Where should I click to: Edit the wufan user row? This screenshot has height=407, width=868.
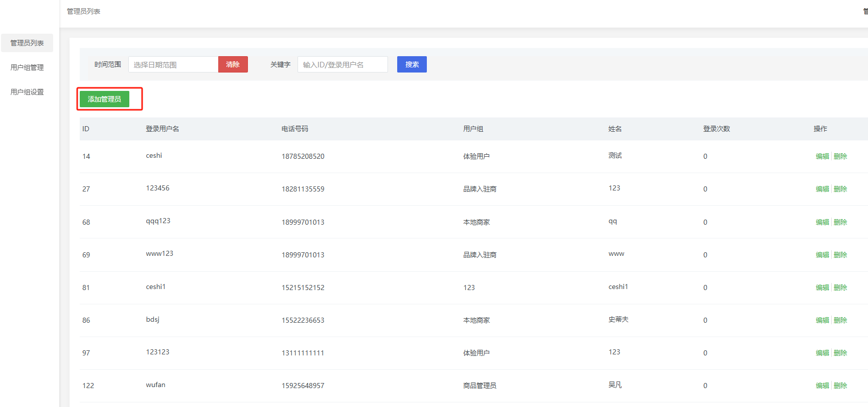tap(822, 386)
